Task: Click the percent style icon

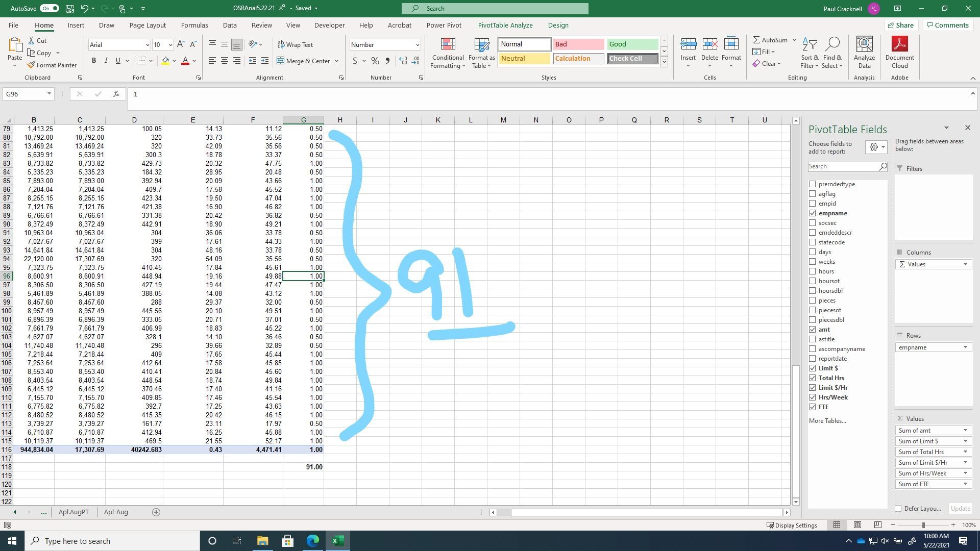Action: pos(375,61)
